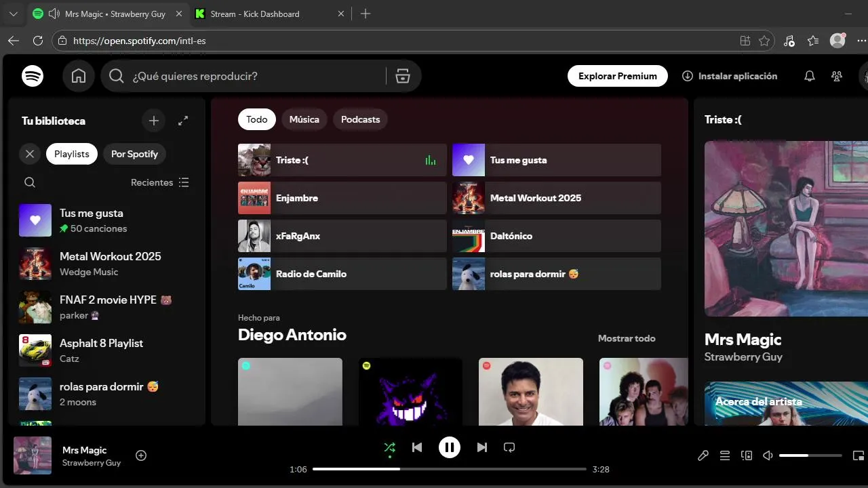Screen dimensions: 868x488
Task: Open the Browse icon in search bar
Action: [403, 76]
